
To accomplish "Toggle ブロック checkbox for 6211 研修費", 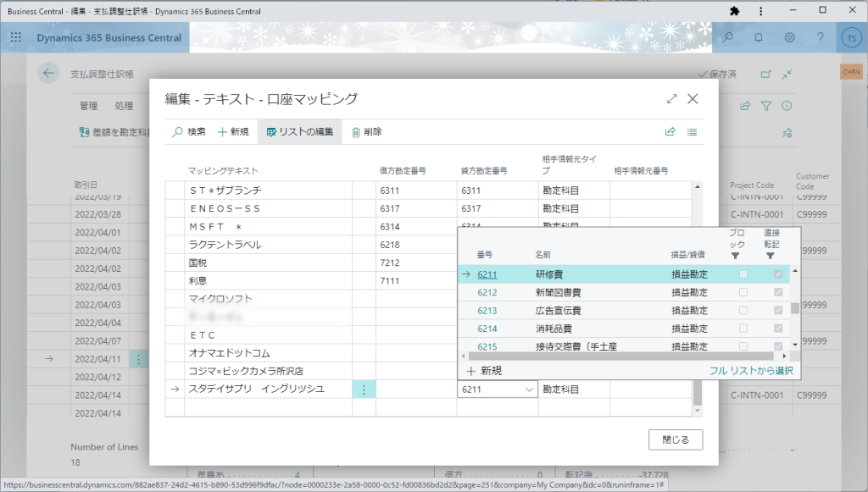I will click(743, 274).
